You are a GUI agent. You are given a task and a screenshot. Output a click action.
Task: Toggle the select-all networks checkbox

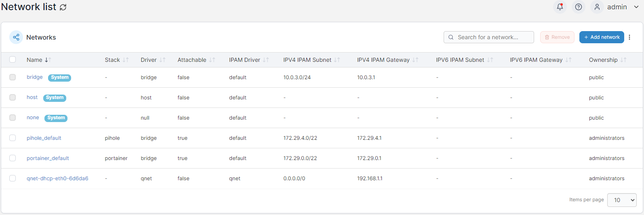[x=13, y=59]
